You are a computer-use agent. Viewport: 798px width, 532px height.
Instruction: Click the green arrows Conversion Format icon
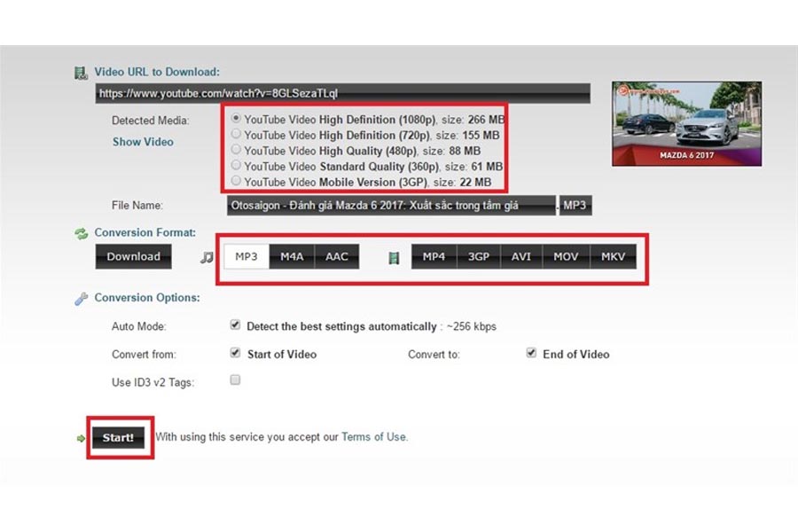(81, 234)
